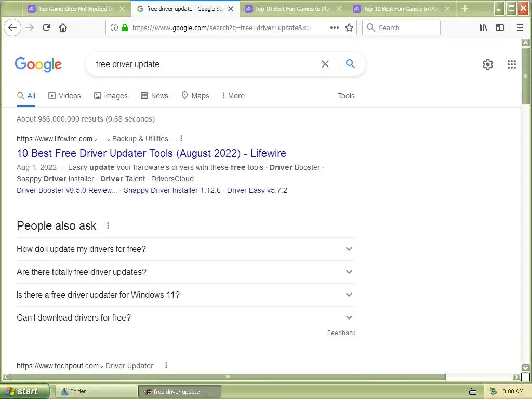Click the horizontal scrollbar right arrow
The width and height of the screenshot is (532, 399).
516,377
